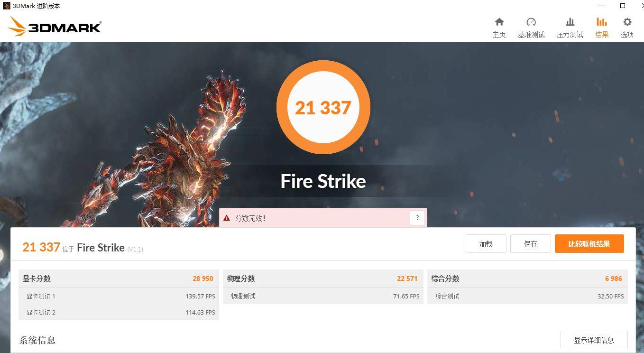Select the 显卡测试 2 result row
This screenshot has height=353, width=644.
(119, 312)
